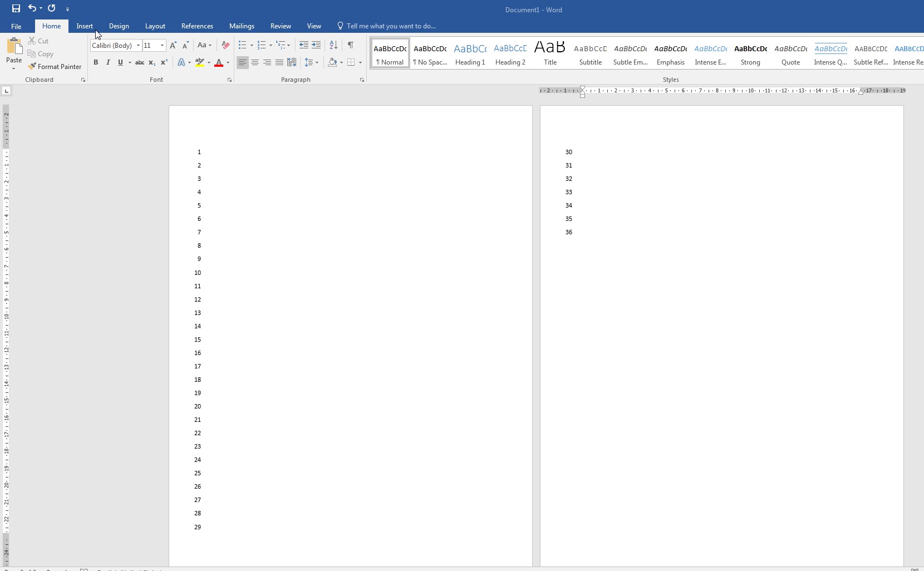
Task: Expand the font name dropdown list
Action: click(138, 46)
